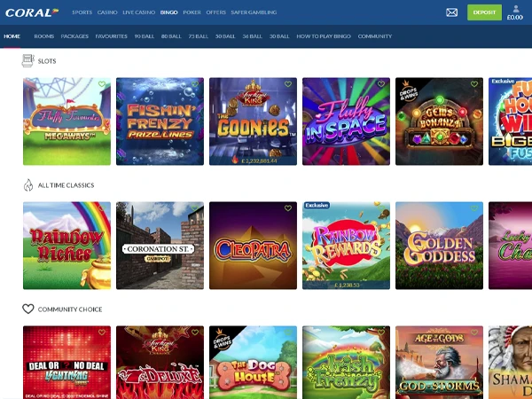This screenshot has height=399, width=532.
Task: Click the Slots section machine icon
Action: pyautogui.click(x=27, y=60)
